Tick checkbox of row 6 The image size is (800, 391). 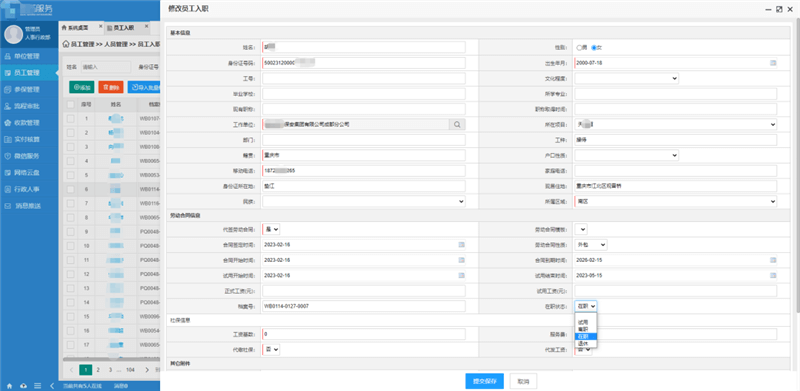70,189
